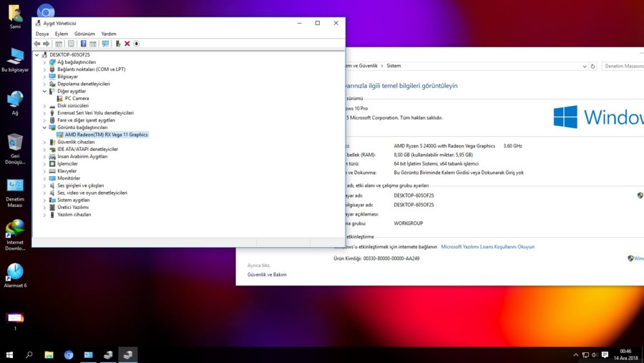
Task: Select Depolama denetleyicileri row
Action: [x=84, y=84]
